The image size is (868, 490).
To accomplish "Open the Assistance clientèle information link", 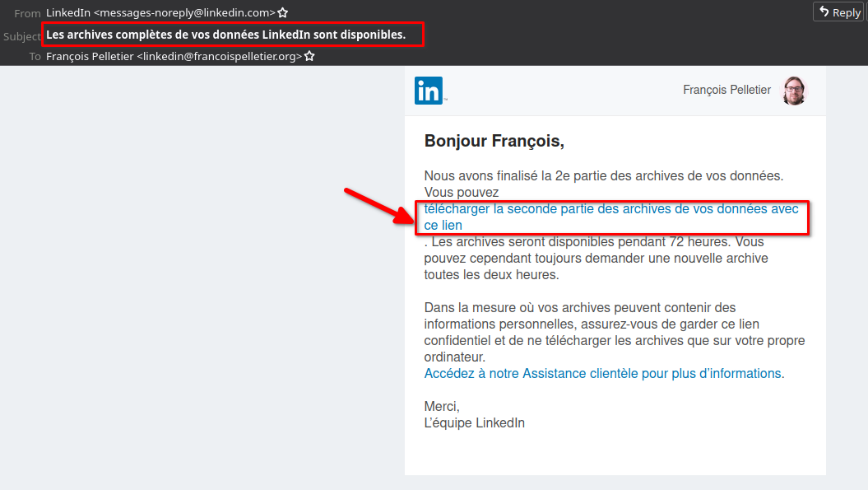I will click(x=602, y=374).
